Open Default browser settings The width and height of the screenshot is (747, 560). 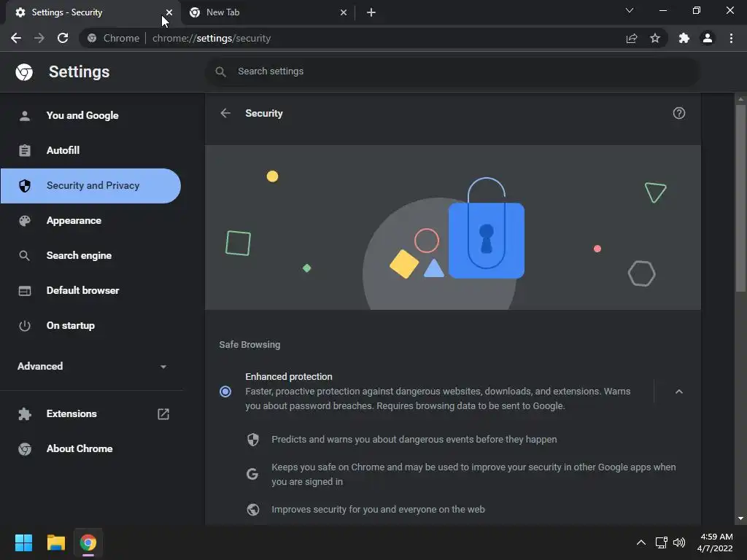[x=90, y=290]
